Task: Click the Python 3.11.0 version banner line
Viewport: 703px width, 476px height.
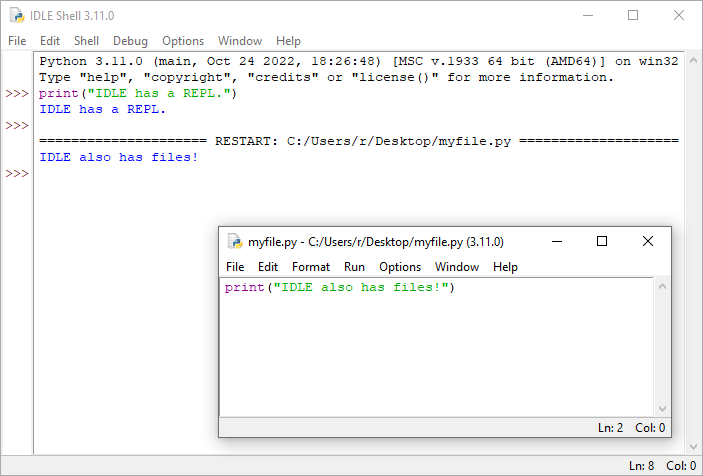Action: click(x=359, y=61)
